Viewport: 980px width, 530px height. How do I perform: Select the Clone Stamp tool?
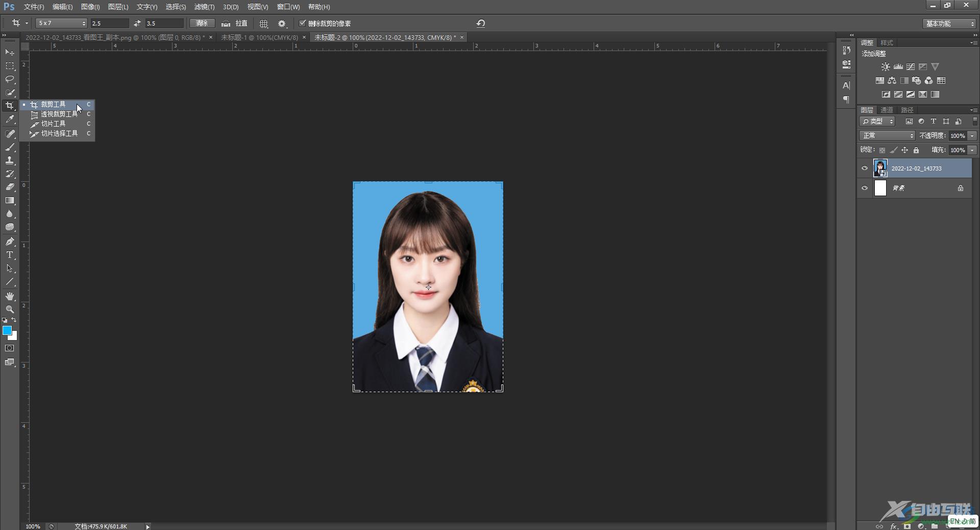tap(10, 160)
